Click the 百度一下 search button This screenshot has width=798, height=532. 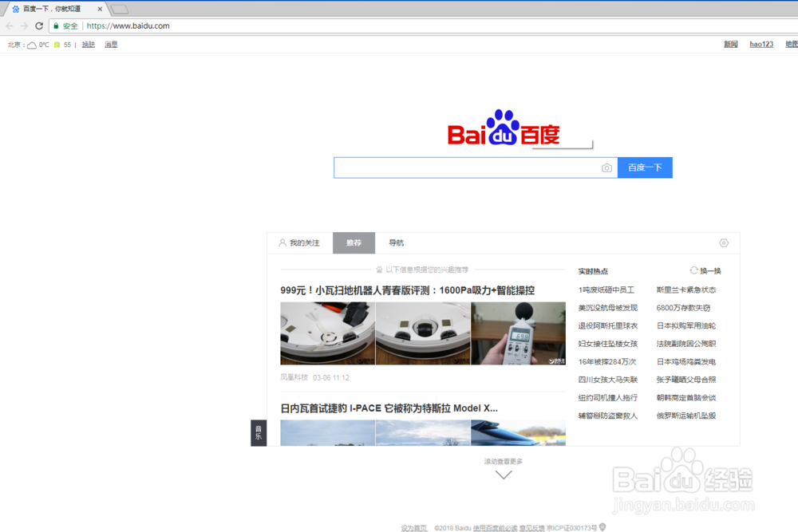(x=645, y=167)
